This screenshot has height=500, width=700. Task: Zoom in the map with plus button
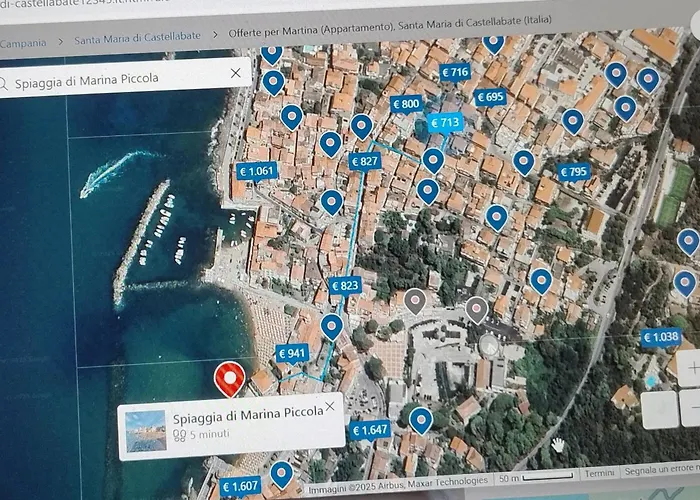tap(689, 368)
